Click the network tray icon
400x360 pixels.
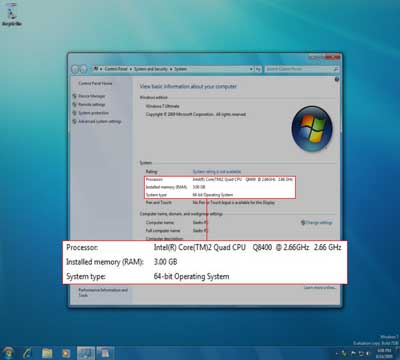(x=361, y=353)
